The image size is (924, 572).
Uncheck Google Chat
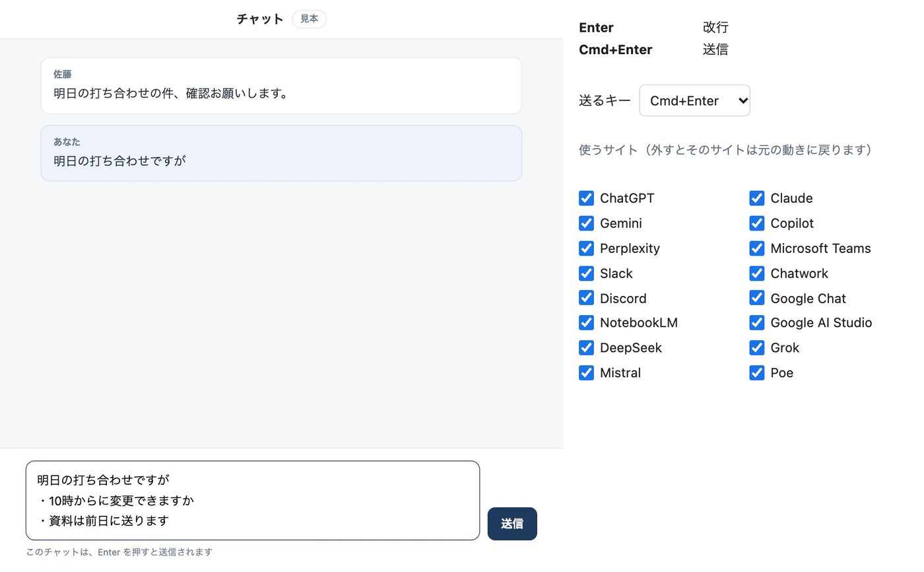click(757, 298)
